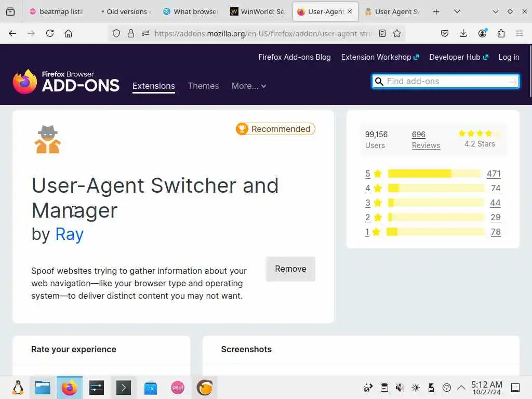Viewport: 532px width, 399px height.
Task: Open Firefox Add-ons Blog
Action: coord(295,57)
